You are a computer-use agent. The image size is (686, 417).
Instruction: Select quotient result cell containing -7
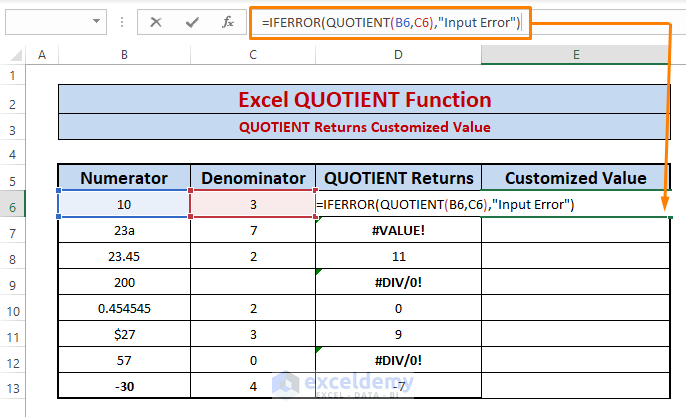(x=398, y=386)
